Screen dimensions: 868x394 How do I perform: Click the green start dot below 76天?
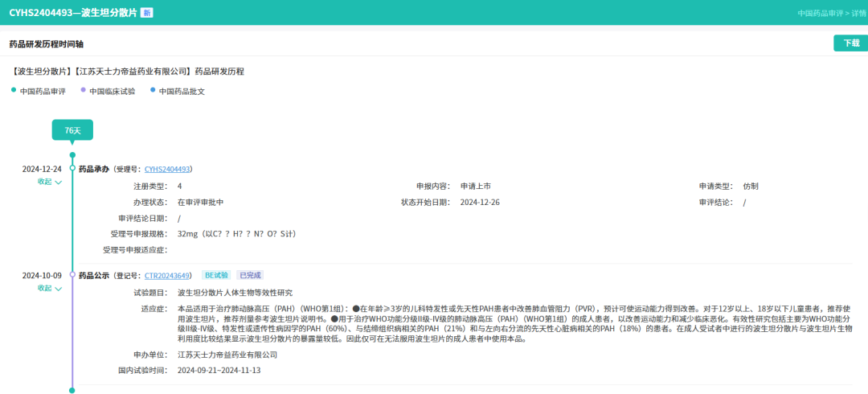(72, 154)
